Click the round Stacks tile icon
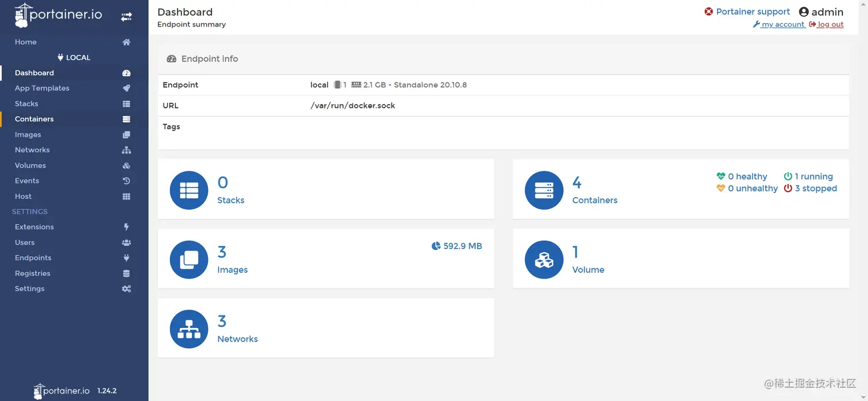Image resolution: width=868 pixels, height=401 pixels. (x=189, y=190)
